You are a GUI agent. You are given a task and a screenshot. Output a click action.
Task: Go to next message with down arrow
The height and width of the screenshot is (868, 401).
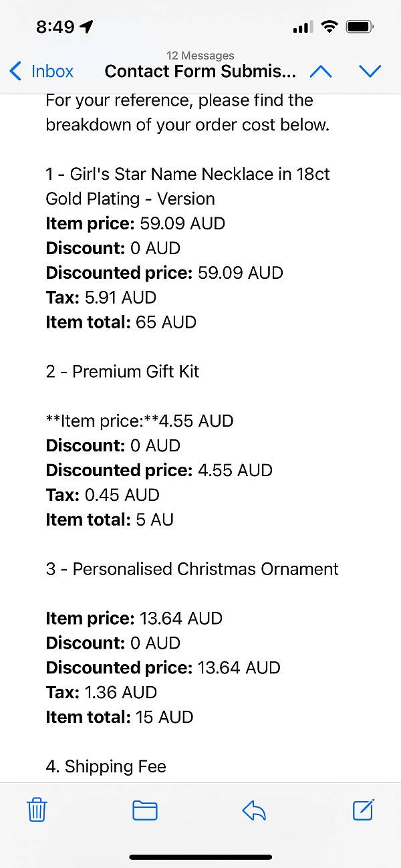click(x=370, y=71)
